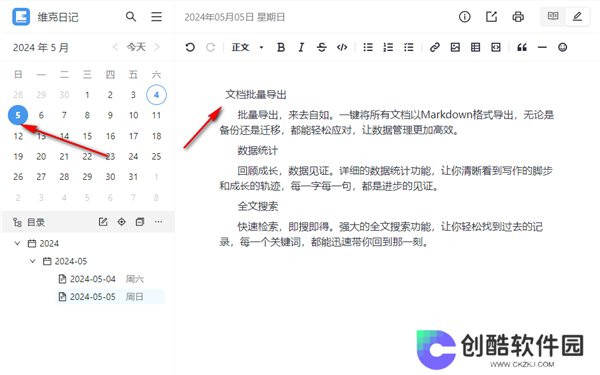Insert a block quote
600x375 pixels.
(x=522, y=47)
